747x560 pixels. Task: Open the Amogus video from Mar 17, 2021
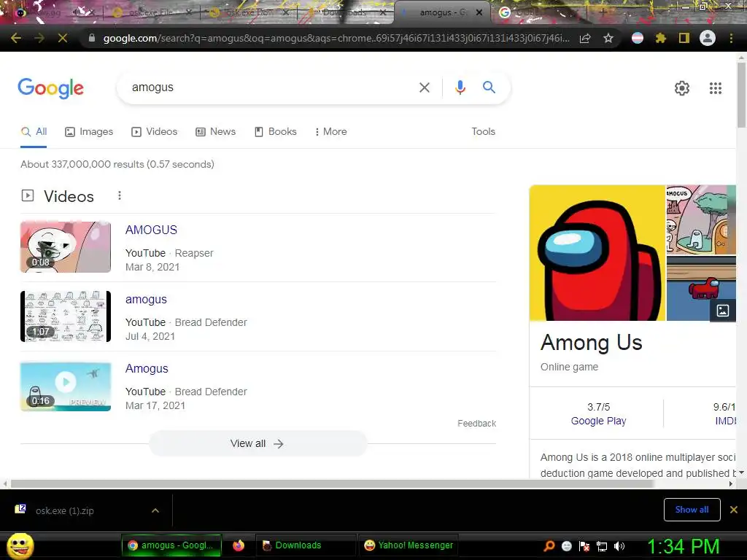[x=147, y=368]
